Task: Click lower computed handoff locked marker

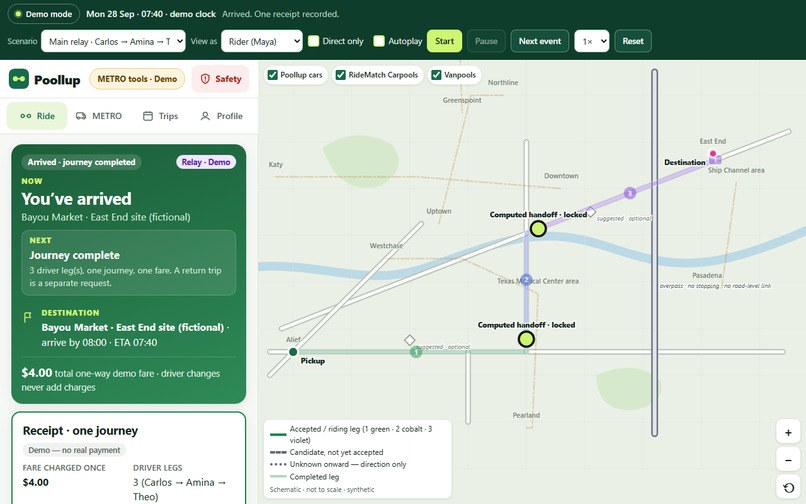Action: tap(526, 339)
